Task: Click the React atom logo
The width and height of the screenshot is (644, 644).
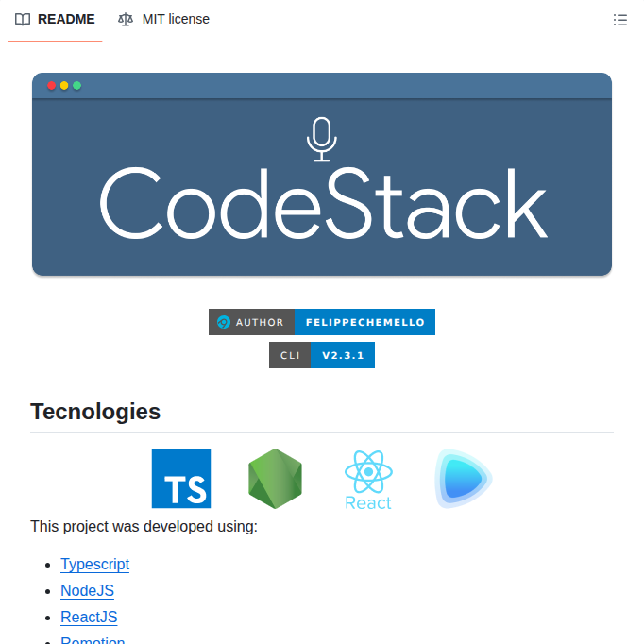Action: point(368,479)
